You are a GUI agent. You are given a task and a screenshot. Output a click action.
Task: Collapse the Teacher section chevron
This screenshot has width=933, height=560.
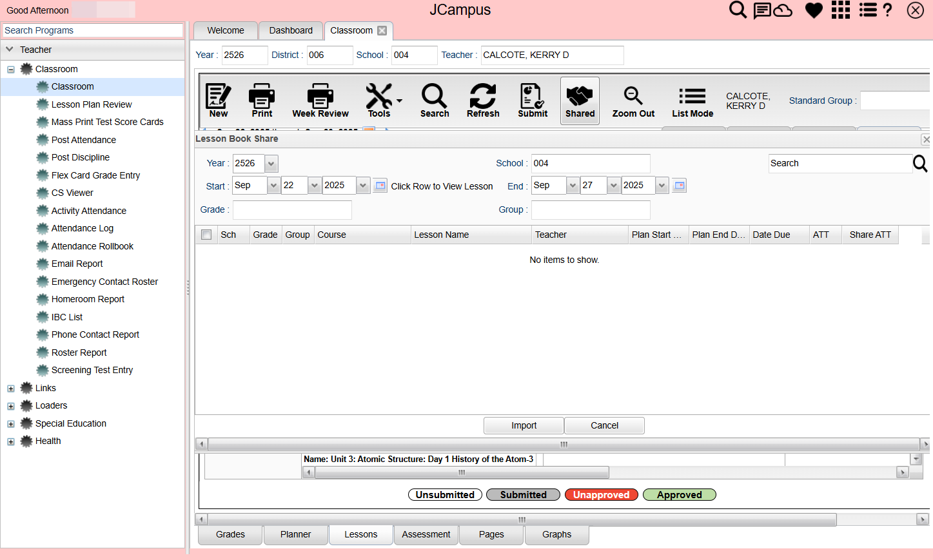click(10, 49)
